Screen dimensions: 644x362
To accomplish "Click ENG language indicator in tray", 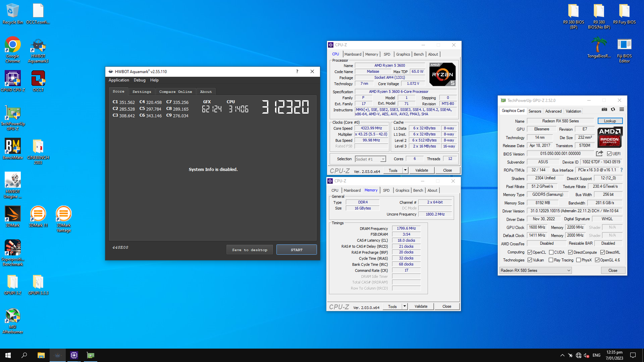I will (x=596, y=355).
